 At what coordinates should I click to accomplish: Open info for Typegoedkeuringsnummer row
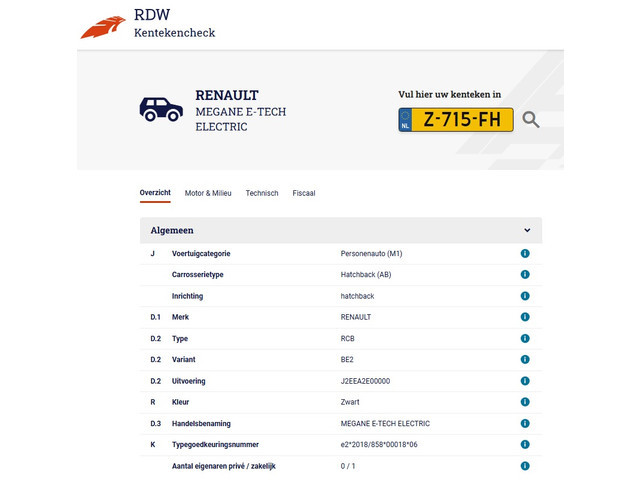coord(525,444)
